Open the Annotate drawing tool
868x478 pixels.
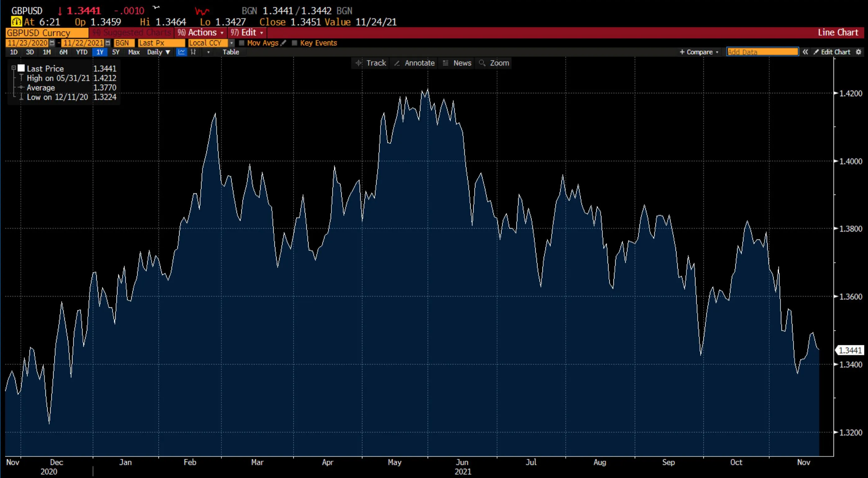[x=414, y=63]
